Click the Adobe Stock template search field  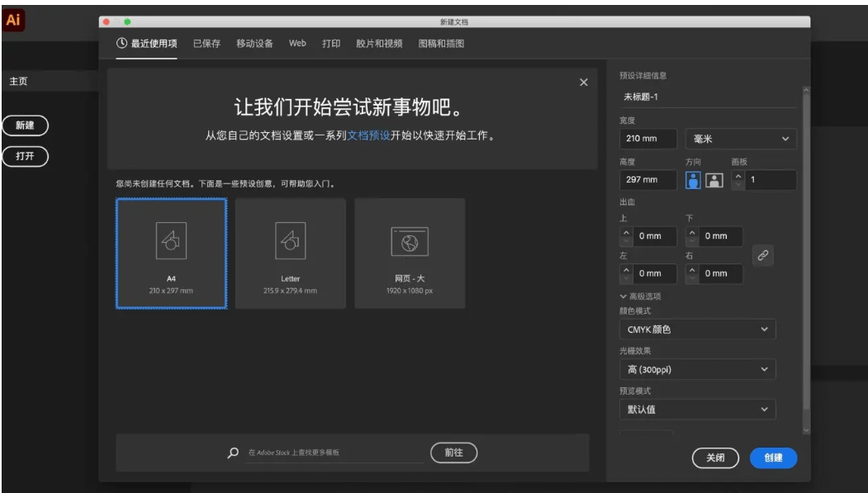pos(334,453)
